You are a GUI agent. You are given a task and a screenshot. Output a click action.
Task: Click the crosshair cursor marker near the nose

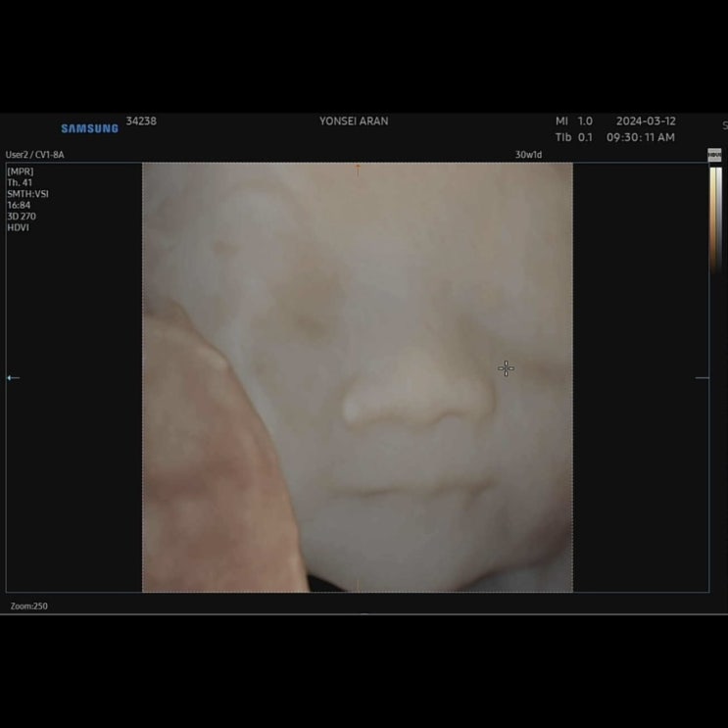[x=506, y=368]
